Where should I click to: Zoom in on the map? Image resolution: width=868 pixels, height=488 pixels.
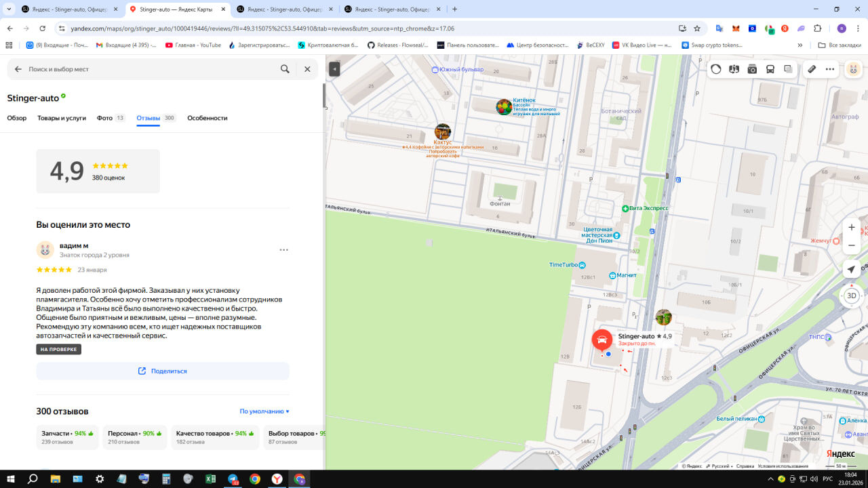852,228
